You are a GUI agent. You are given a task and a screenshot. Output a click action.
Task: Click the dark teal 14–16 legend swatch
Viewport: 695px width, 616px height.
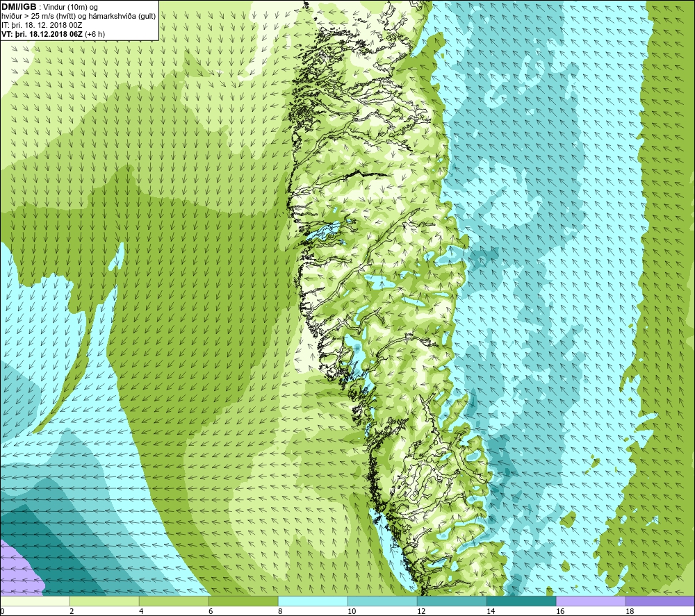click(x=521, y=601)
